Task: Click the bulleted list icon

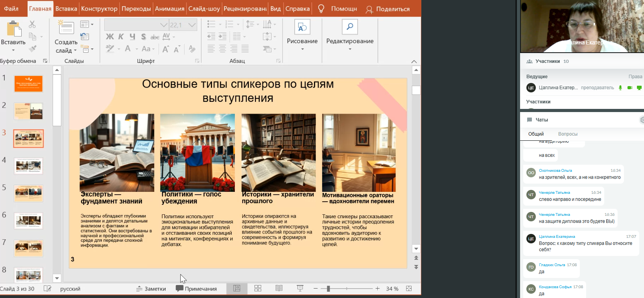Action: (x=211, y=24)
